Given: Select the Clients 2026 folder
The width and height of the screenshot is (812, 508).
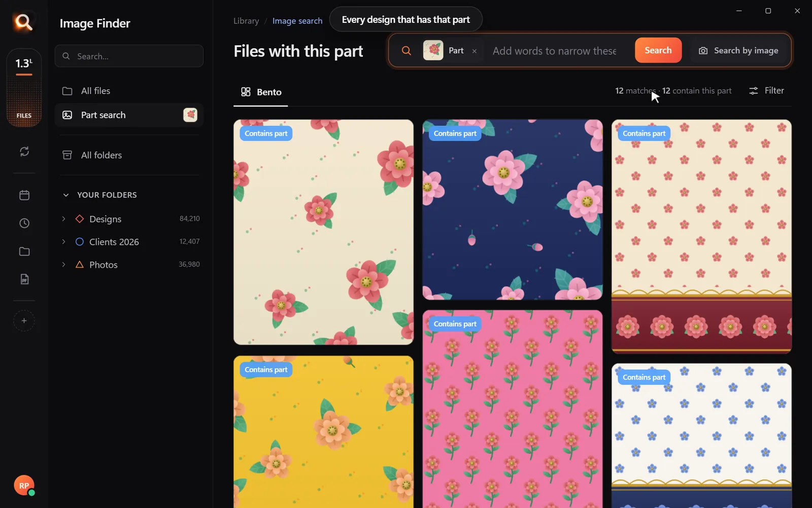Looking at the screenshot, I should 129,242.
